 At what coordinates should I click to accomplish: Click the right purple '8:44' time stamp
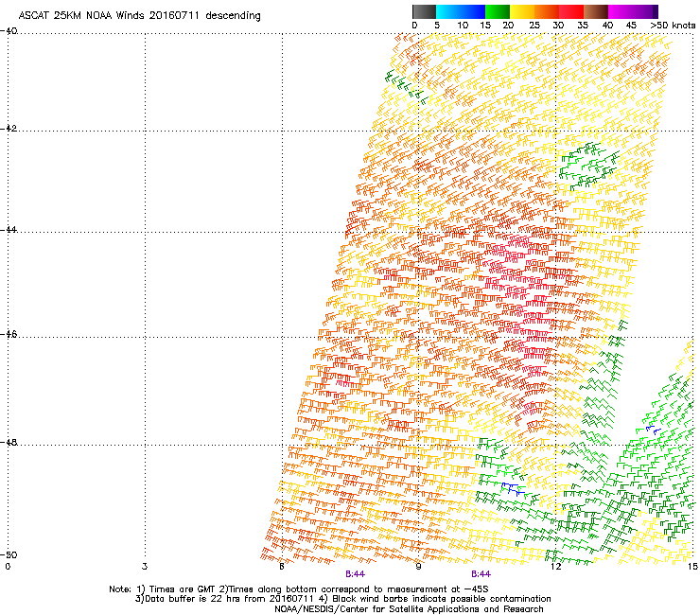click(481, 574)
